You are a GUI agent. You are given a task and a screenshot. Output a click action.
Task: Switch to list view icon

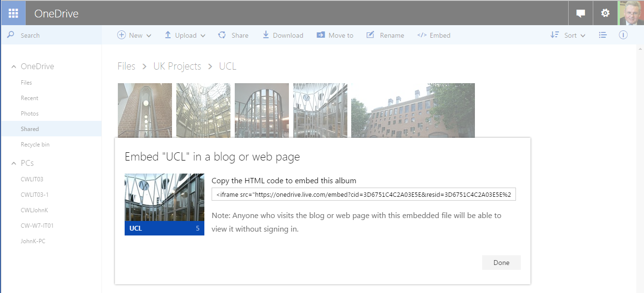pos(602,35)
